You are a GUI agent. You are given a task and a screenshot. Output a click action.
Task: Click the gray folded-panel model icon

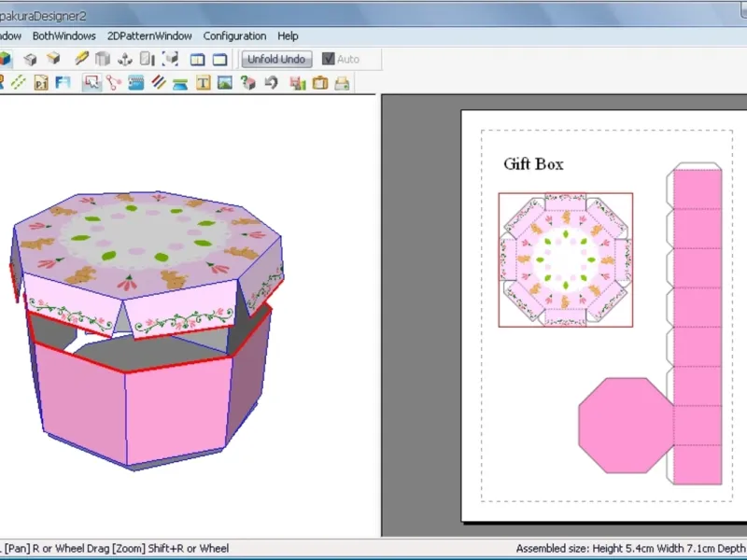(103, 59)
